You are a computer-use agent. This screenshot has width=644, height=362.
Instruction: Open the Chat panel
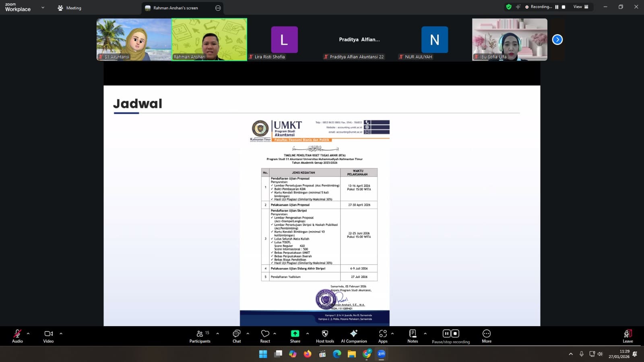pyautogui.click(x=237, y=336)
